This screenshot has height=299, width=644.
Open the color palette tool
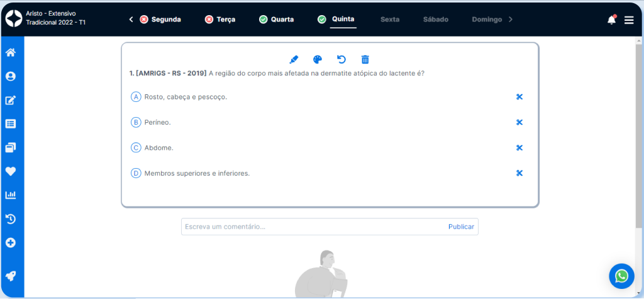(x=318, y=59)
